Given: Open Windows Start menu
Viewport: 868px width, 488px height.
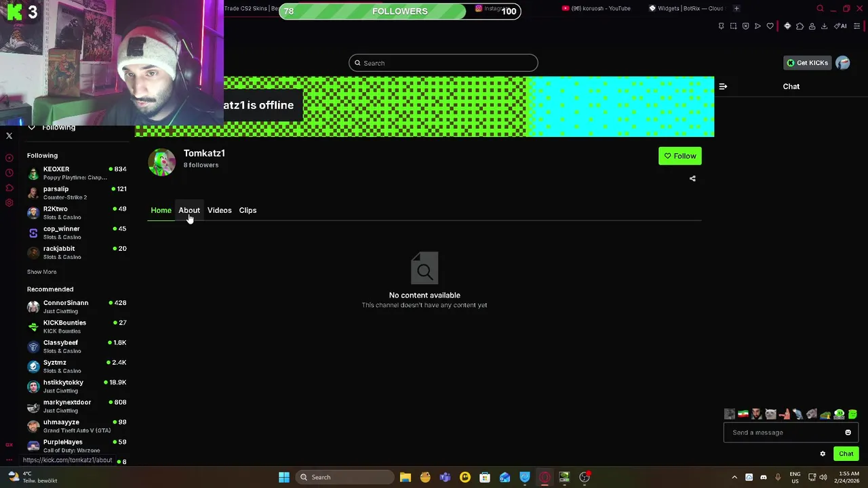Looking at the screenshot, I should 284,477.
